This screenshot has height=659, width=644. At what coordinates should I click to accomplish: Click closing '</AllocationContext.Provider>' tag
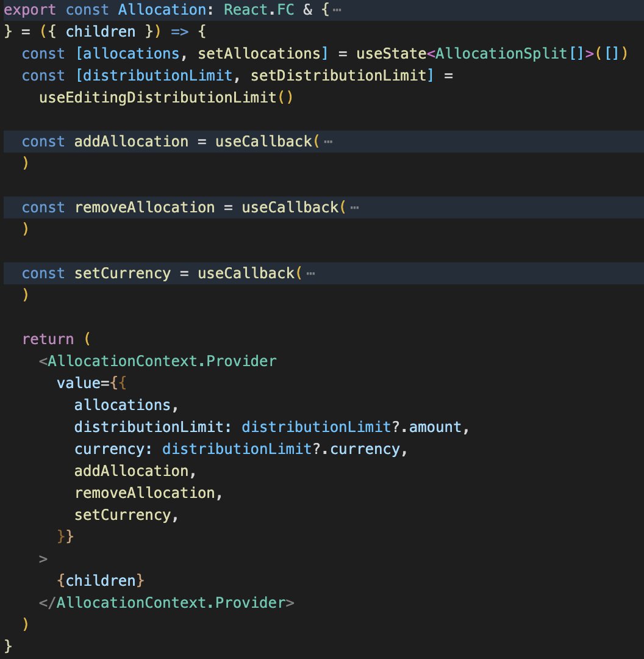pos(166,603)
